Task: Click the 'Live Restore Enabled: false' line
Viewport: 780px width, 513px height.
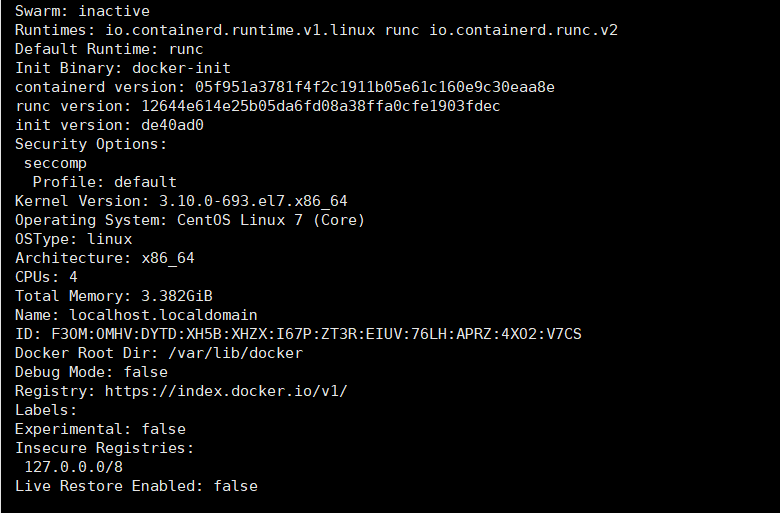Action: [x=136, y=486]
